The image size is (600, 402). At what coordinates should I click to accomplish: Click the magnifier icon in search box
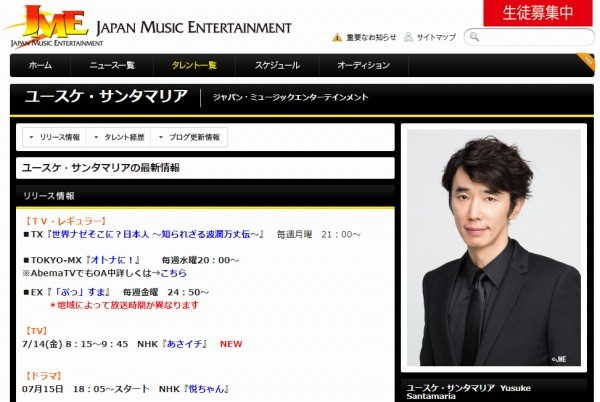point(474,37)
